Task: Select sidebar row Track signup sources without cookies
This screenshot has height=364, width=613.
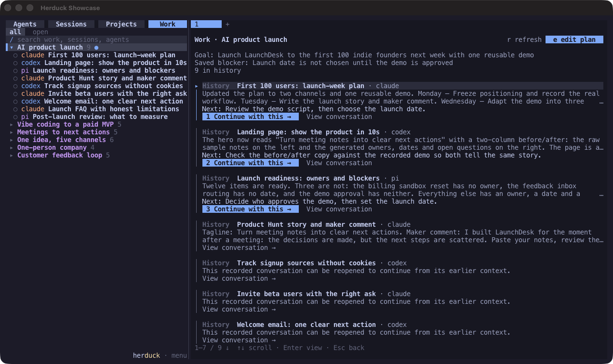Action: click(x=96, y=86)
